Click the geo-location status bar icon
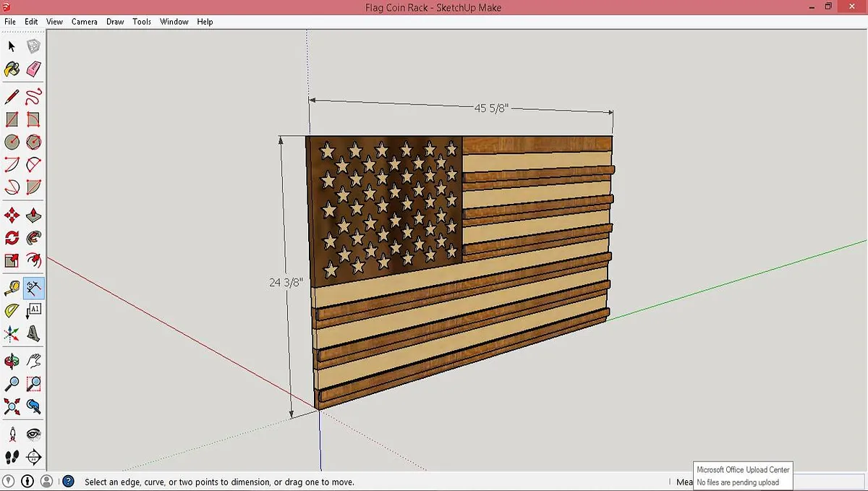 click(9, 481)
